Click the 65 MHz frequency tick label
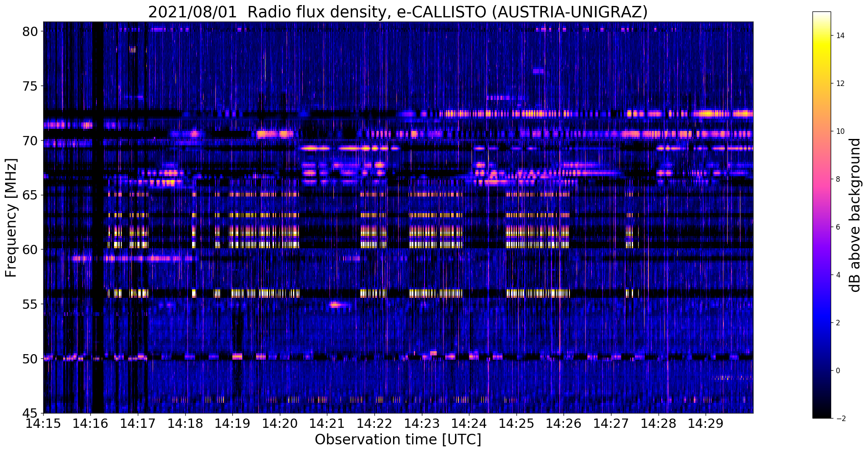The image size is (868, 452). point(31,195)
